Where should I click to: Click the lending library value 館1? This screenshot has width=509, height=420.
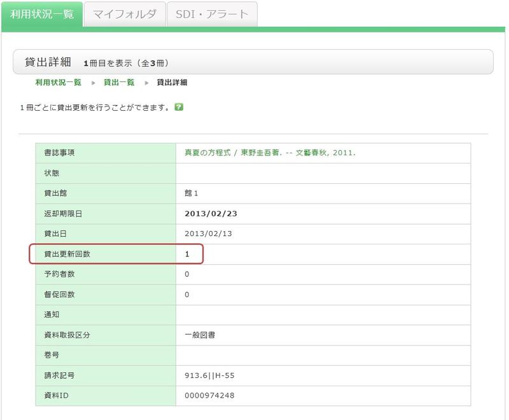[x=192, y=193]
